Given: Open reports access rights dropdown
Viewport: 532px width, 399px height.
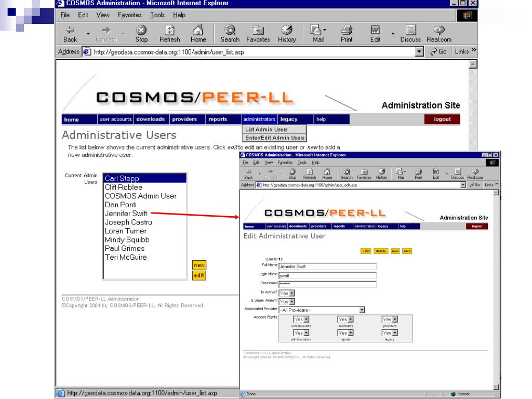Looking at the screenshot, I should pos(345,333).
